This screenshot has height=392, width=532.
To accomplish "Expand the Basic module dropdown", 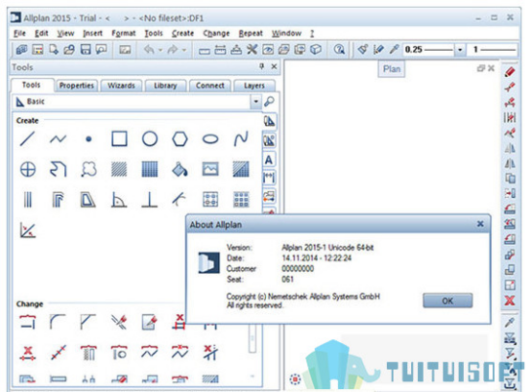I will coord(255,102).
